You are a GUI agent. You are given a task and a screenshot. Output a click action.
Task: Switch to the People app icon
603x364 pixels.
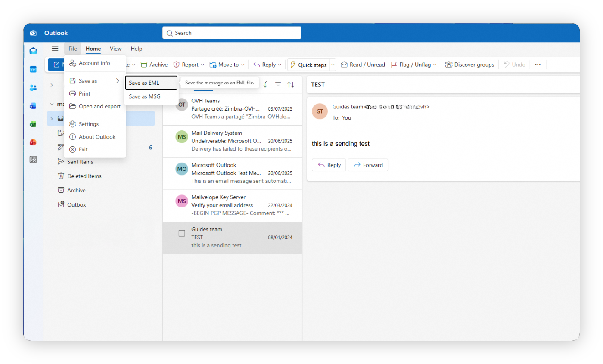coord(33,88)
